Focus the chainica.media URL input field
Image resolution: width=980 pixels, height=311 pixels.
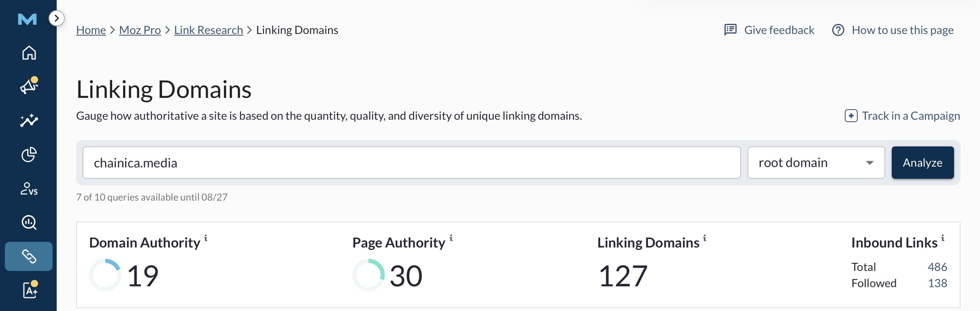pyautogui.click(x=412, y=163)
